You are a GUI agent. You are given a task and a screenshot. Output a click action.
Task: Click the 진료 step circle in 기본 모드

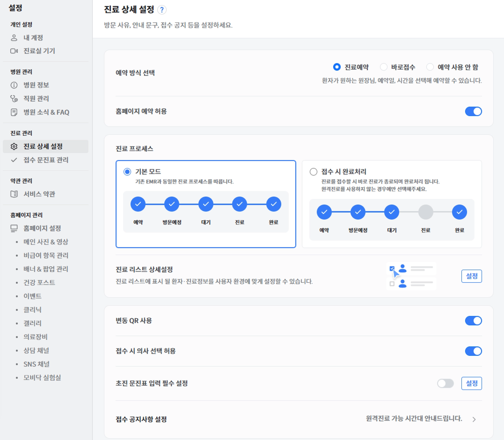(239, 204)
